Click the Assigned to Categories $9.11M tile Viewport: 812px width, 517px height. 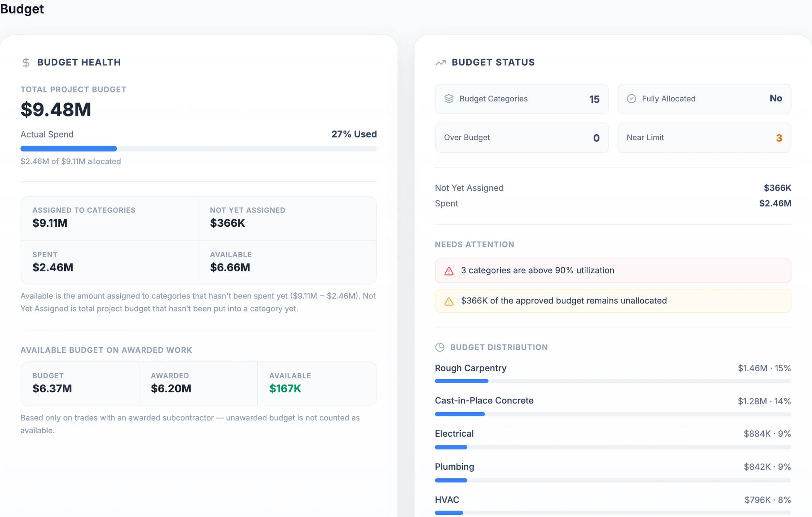click(110, 218)
